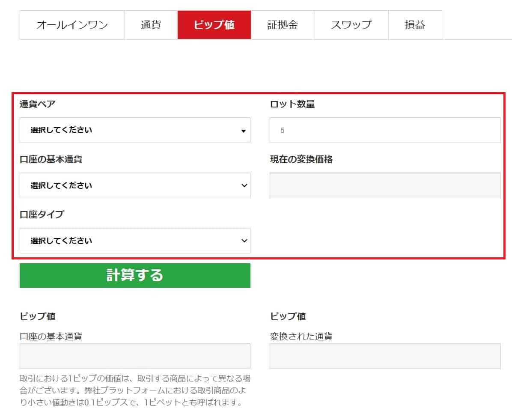Open the 通貨 calculator tab

click(x=150, y=25)
